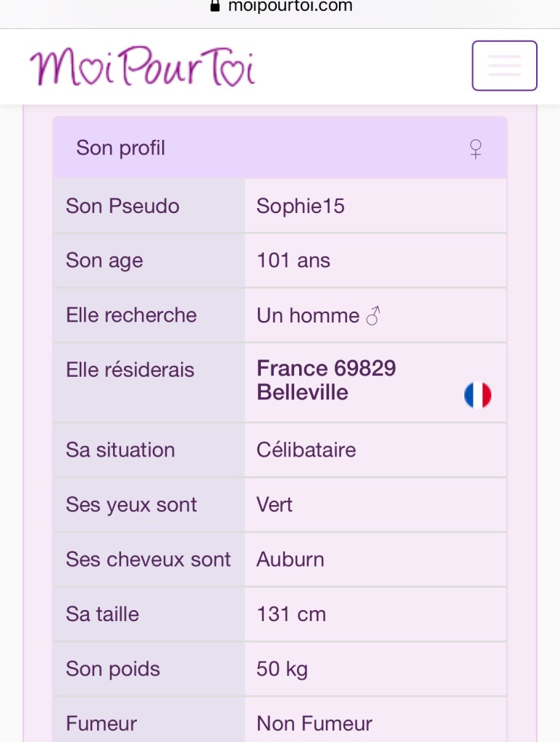Open the hamburger navigation menu
Viewport: 560px width, 742px height.
[x=504, y=66]
